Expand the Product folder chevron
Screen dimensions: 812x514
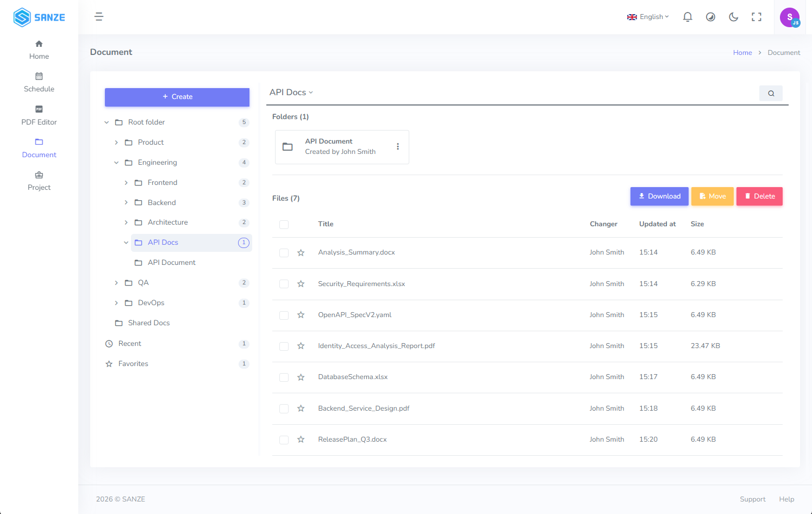tap(116, 143)
